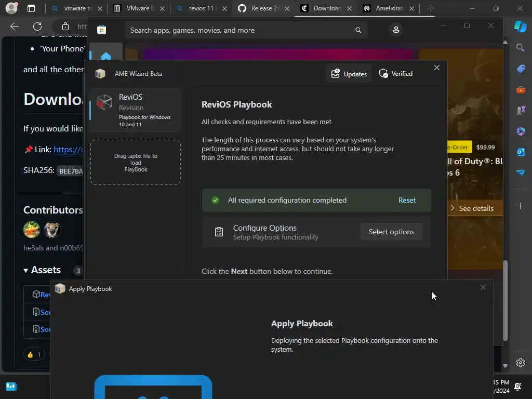Open Edge sidebar settings gear

pos(521,363)
